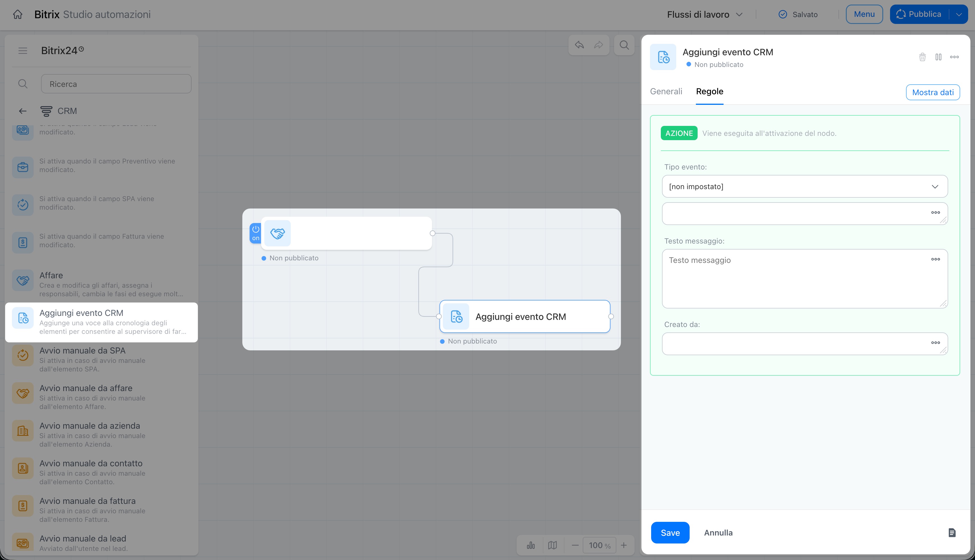Image resolution: width=975 pixels, height=560 pixels.
Task: Expand the Pubblica arrow options
Action: coord(958,14)
